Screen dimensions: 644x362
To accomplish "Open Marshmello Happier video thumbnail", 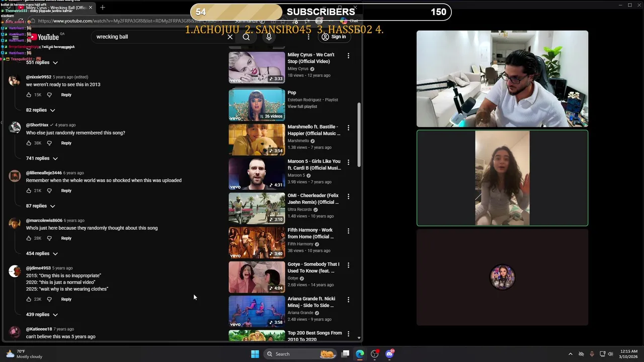I will tap(257, 140).
